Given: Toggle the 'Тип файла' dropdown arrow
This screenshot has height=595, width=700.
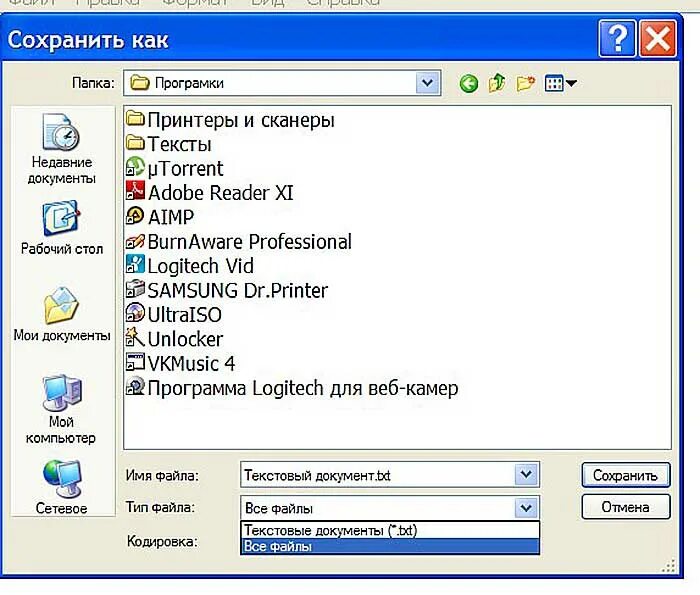Looking at the screenshot, I should (526, 508).
